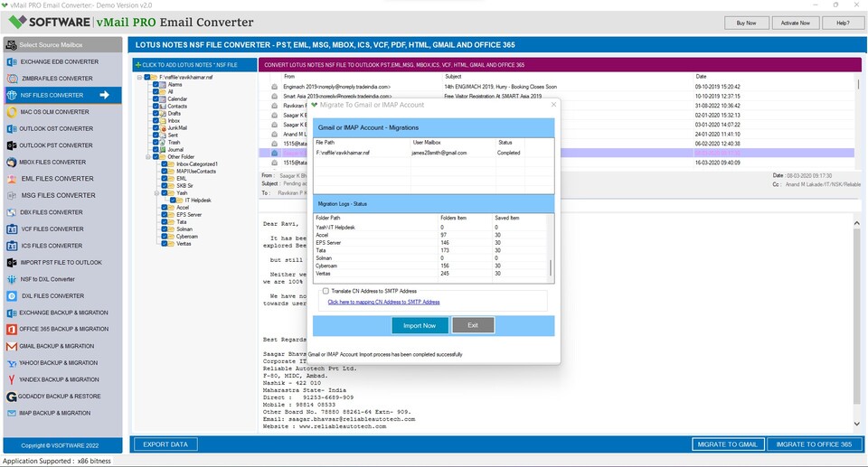868x467 pixels.
Task: Toggle the EPS Server folder checkbox
Action: 165,215
